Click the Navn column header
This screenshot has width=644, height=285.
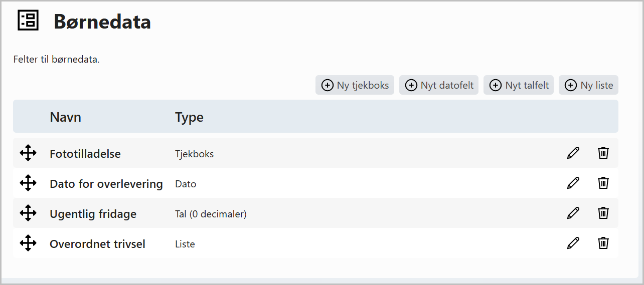(65, 117)
